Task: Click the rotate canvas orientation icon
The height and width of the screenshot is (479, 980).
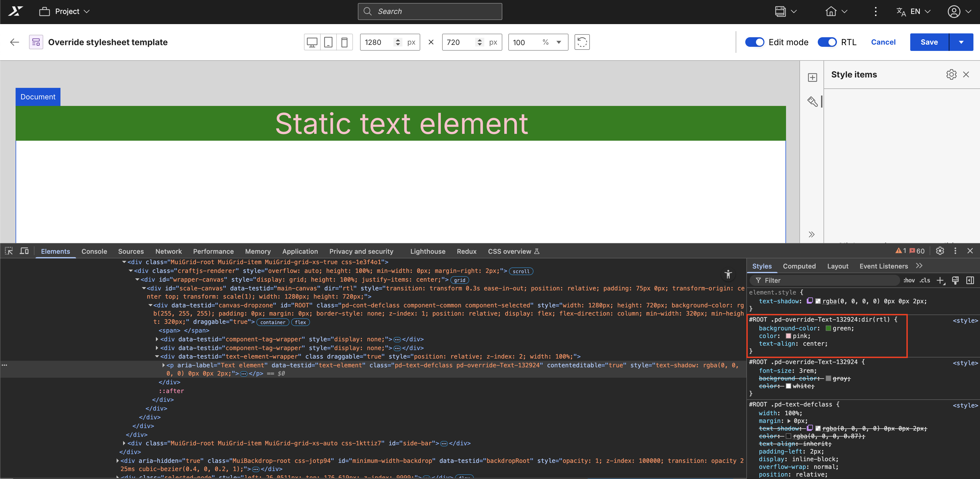Action: 582,42
